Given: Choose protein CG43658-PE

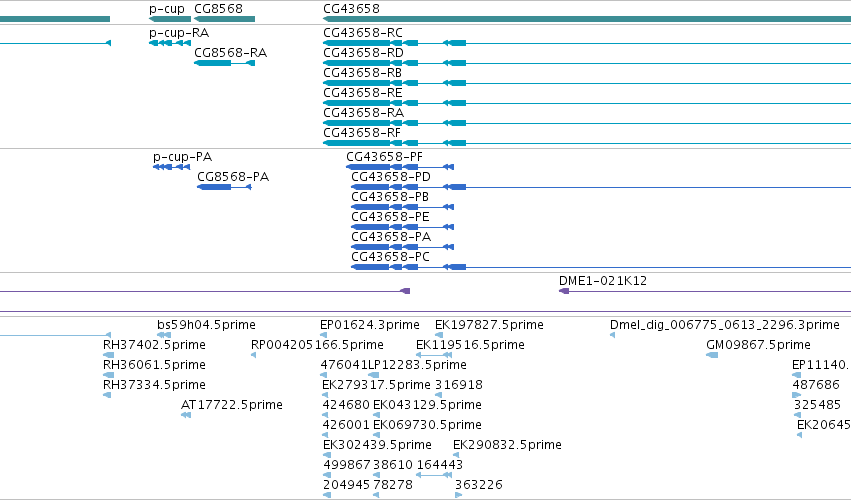Looking at the screenshot, I should click(x=390, y=217).
